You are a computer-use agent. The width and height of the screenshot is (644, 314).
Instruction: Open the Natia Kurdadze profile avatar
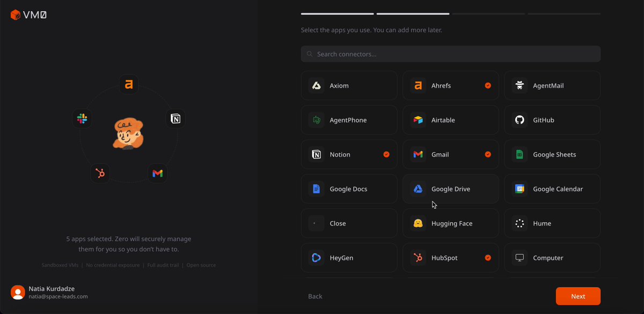click(x=18, y=292)
